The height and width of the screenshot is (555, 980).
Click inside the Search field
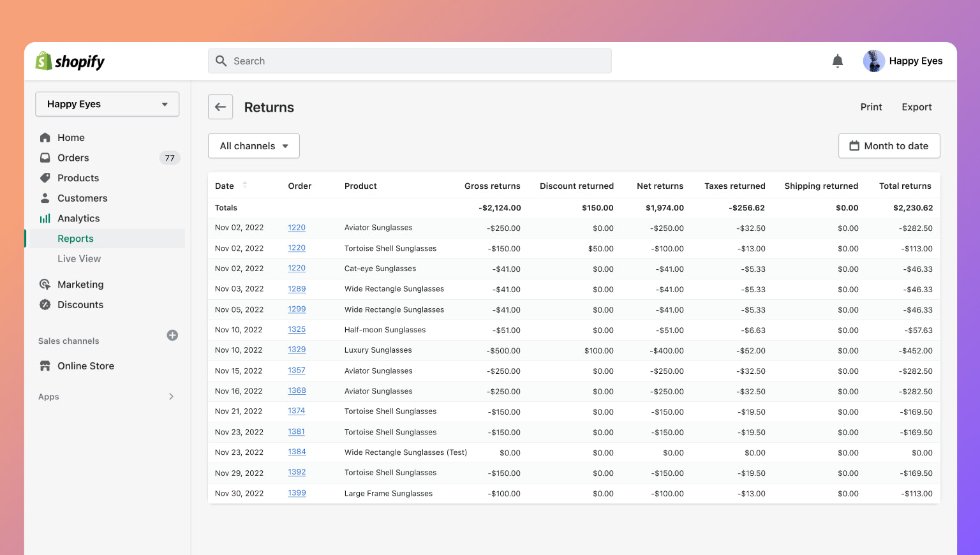point(410,61)
